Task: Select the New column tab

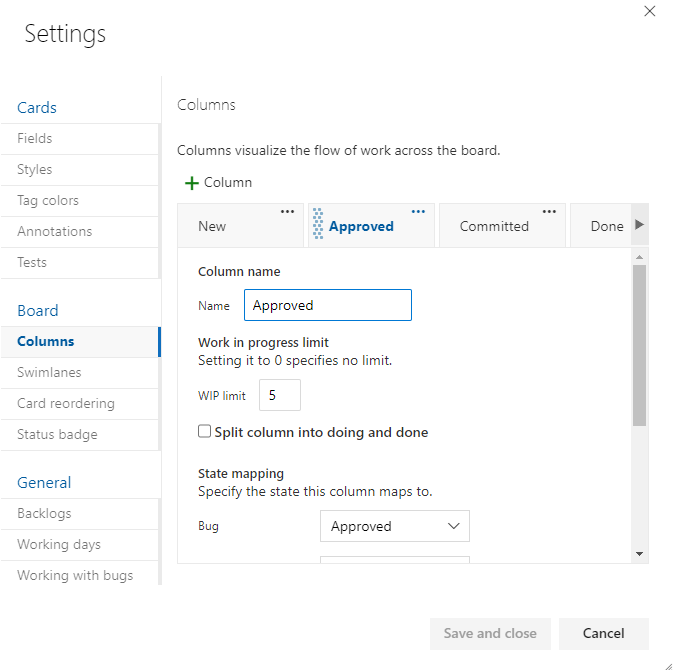Action: click(x=240, y=225)
